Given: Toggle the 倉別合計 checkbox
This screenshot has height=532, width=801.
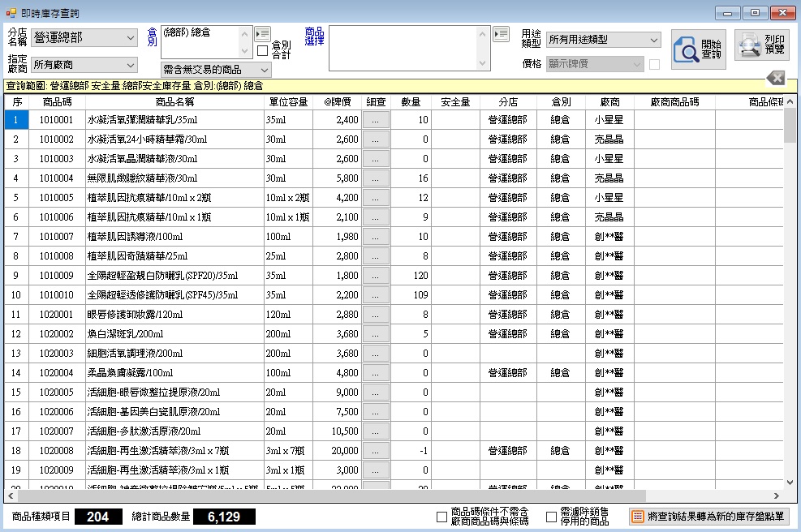Looking at the screenshot, I should 262,51.
